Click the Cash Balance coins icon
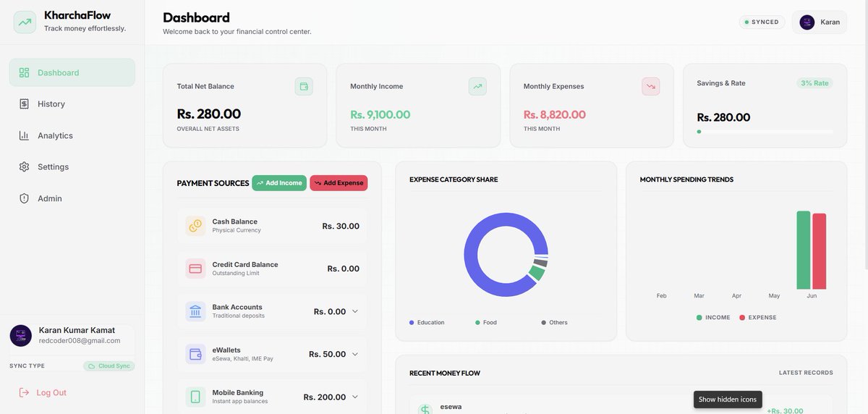Screen dimensions: 868x414 coord(195,226)
